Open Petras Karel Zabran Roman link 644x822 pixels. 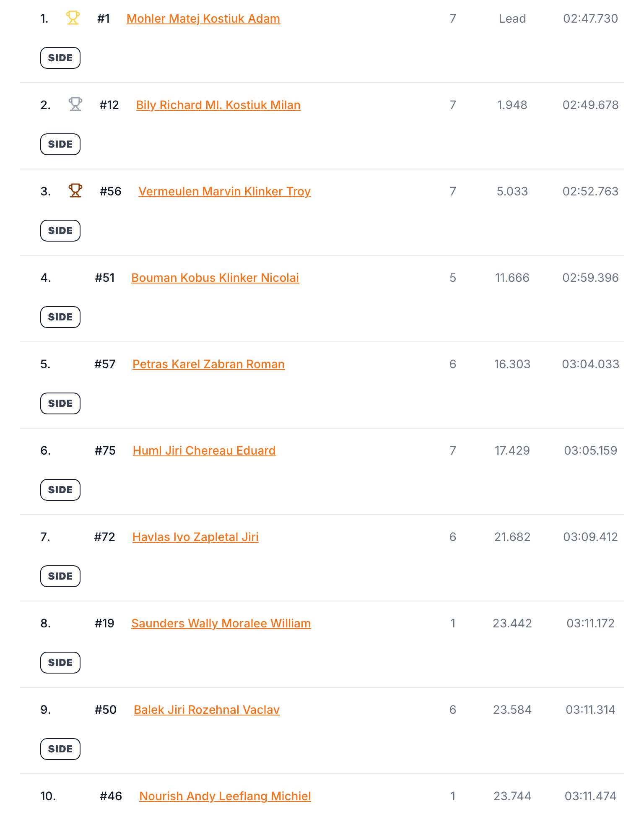pyautogui.click(x=209, y=364)
